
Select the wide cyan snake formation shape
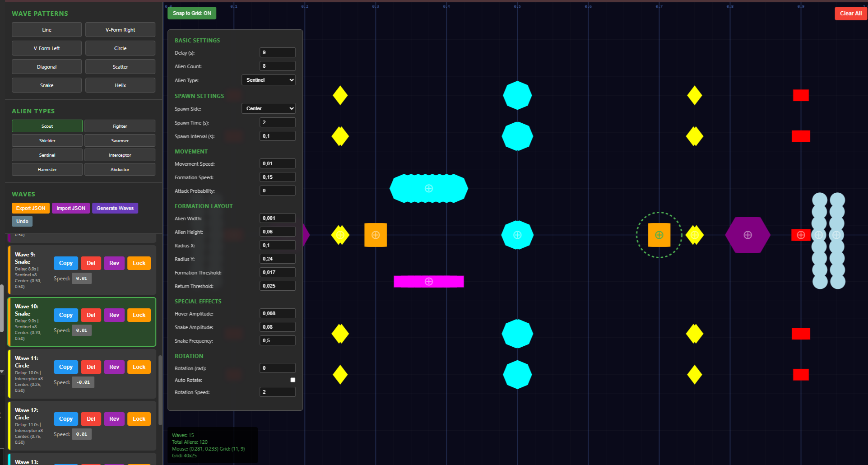tap(428, 188)
